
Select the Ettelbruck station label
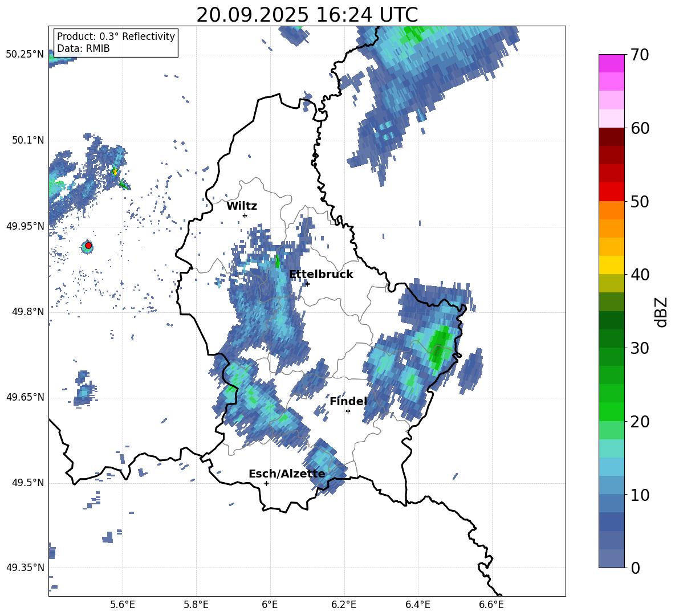[321, 275]
